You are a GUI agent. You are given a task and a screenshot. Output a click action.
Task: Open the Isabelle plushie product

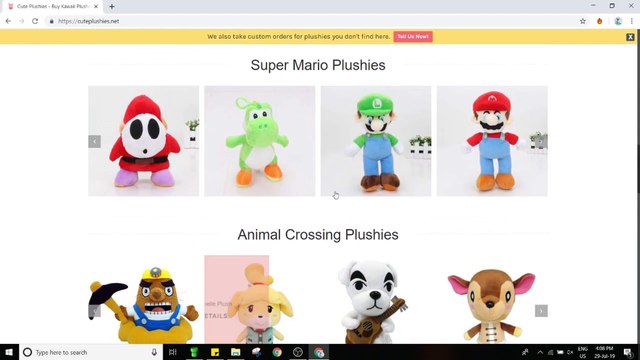point(260,300)
